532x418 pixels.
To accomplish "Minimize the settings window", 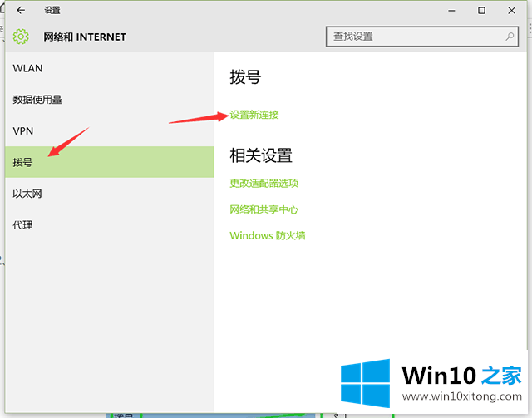I will tap(451, 11).
